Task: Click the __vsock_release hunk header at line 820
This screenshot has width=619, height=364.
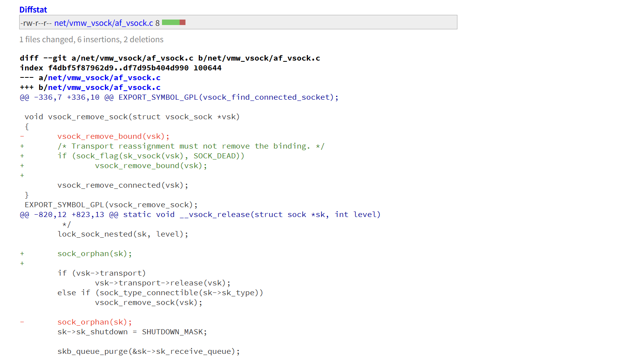Action: [x=200, y=215]
